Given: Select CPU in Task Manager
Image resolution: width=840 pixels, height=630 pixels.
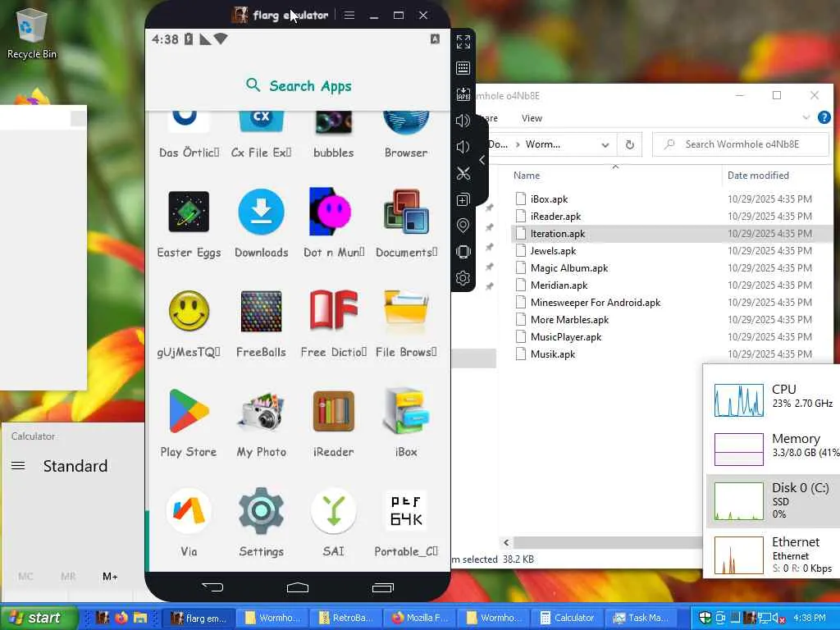Looking at the screenshot, I should (x=774, y=399).
